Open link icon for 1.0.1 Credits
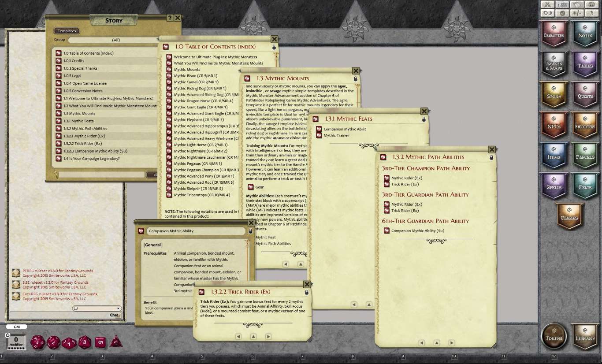Screen dimensions: 602x364 click(x=59, y=61)
